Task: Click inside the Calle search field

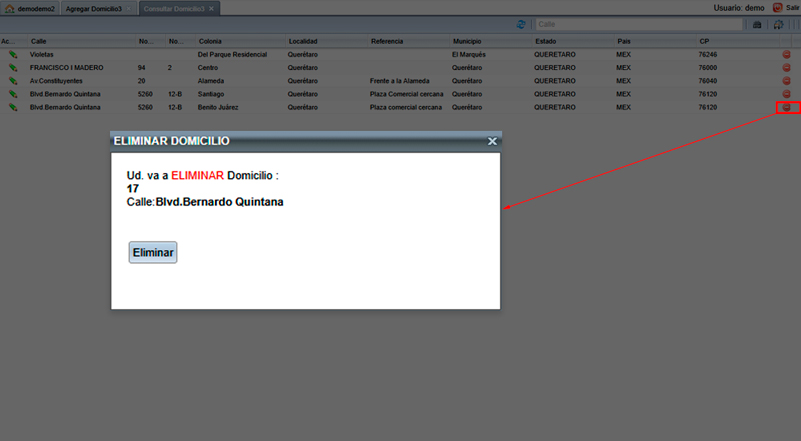Action: pos(638,24)
